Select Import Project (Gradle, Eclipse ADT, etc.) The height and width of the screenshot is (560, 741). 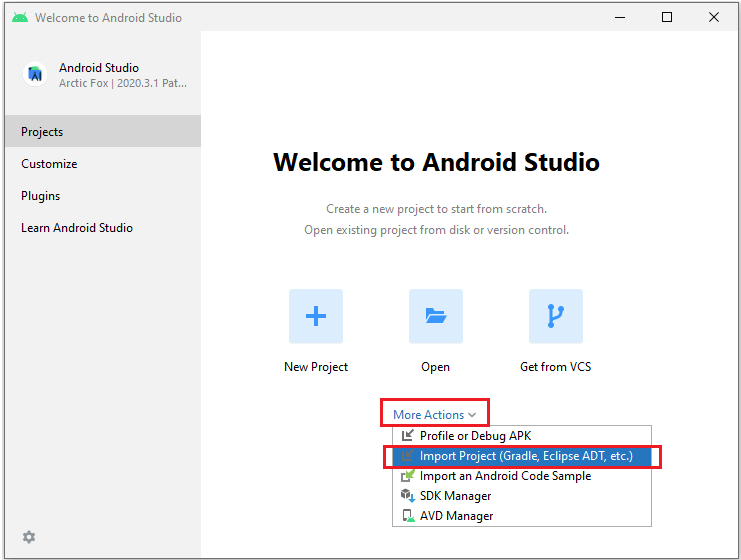[x=526, y=456]
